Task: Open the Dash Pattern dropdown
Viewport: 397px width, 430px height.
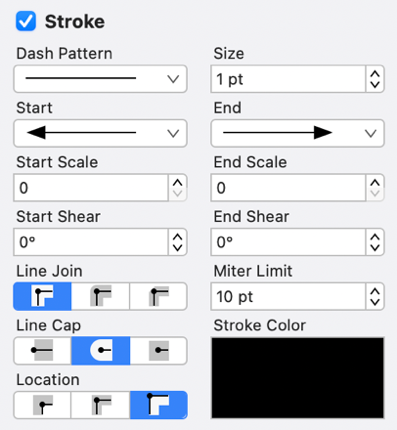Action: [100, 79]
